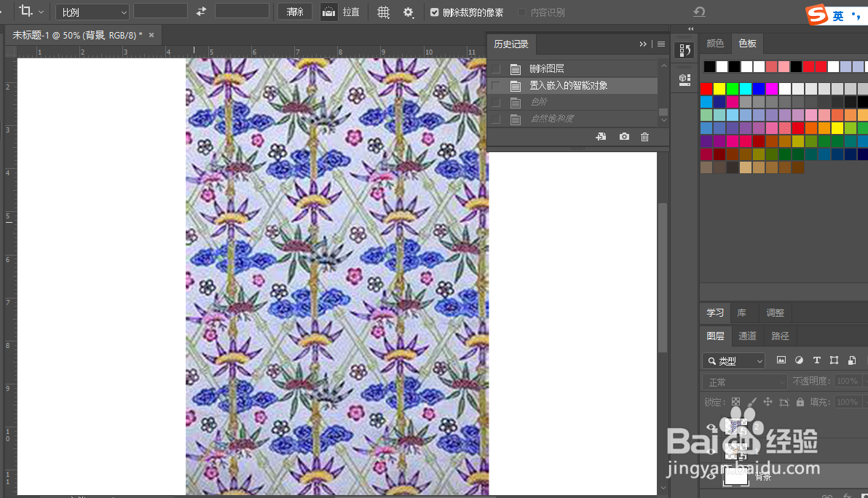Pick the magenta swatch
Screen dimensions: 868x498
click(x=772, y=89)
